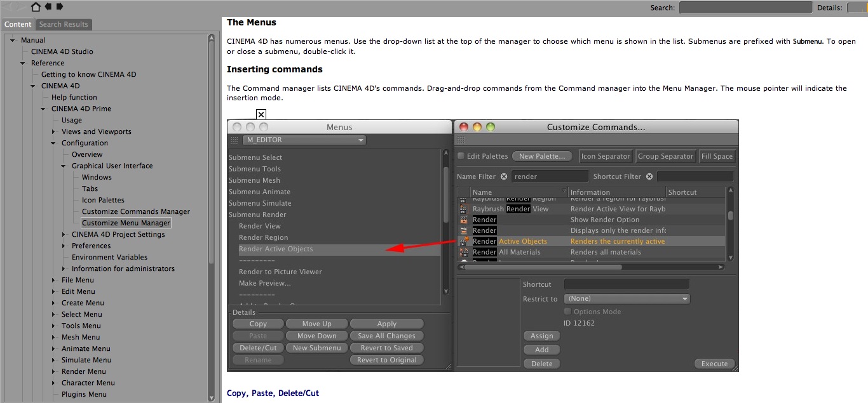Image resolution: width=868 pixels, height=403 pixels.
Task: Click the Apply button in Menus window
Action: click(386, 324)
